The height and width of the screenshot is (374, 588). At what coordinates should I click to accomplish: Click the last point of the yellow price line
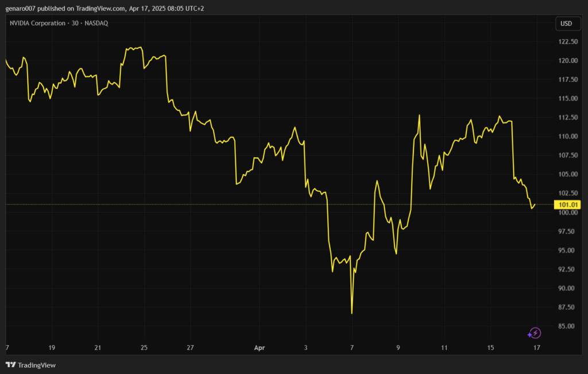click(535, 205)
